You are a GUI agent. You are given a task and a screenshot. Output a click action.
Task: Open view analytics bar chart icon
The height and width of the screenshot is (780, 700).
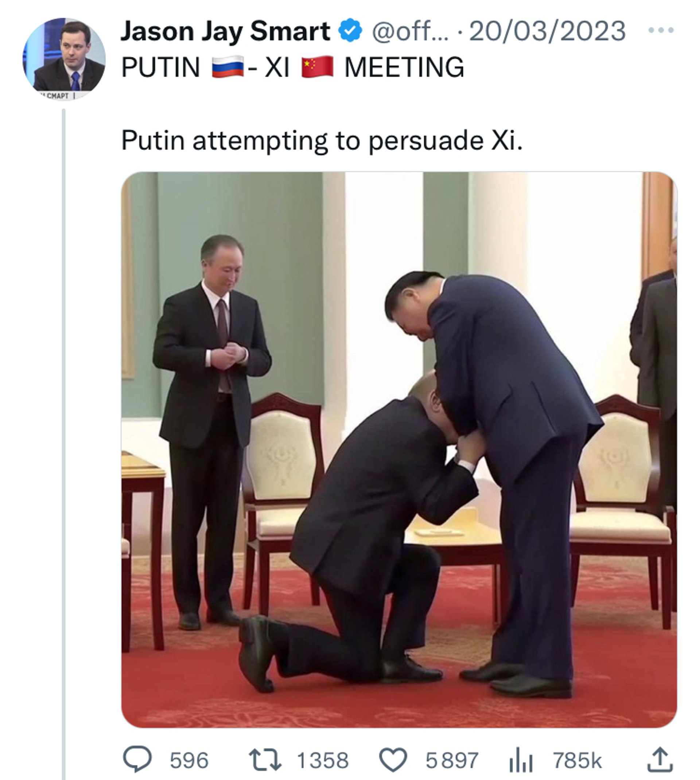521,760
